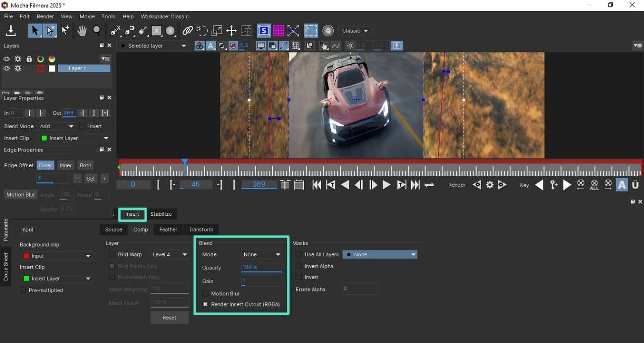
Task: Select the Inner edge offset button
Action: click(66, 165)
